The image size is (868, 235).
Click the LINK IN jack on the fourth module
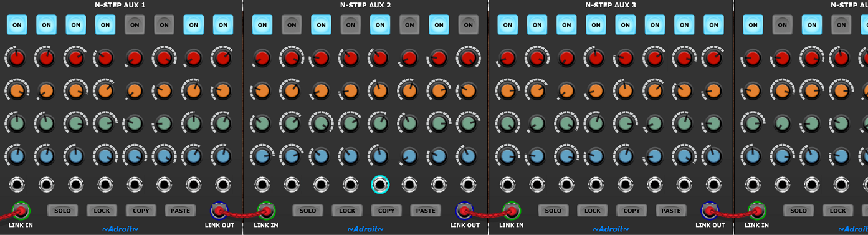(x=756, y=211)
